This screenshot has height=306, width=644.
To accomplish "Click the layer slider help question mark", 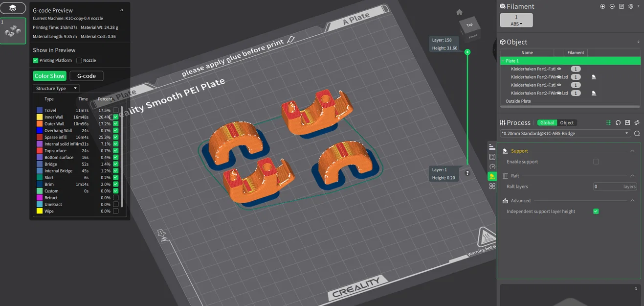I will click(x=467, y=173).
